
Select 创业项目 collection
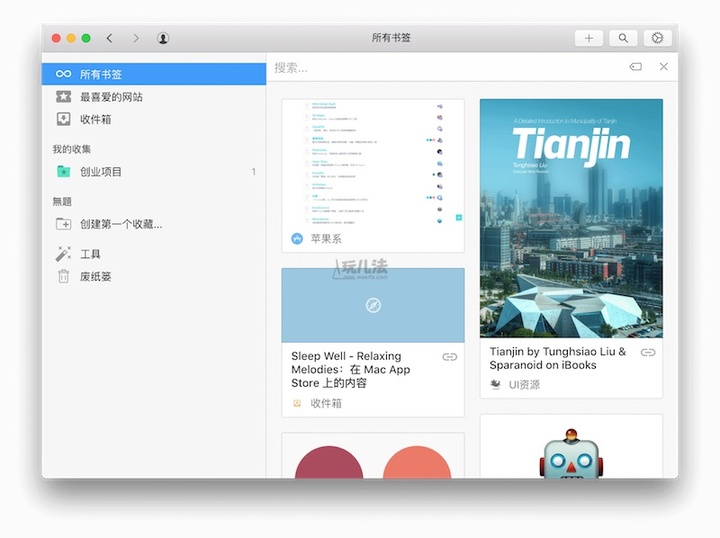click(x=101, y=172)
